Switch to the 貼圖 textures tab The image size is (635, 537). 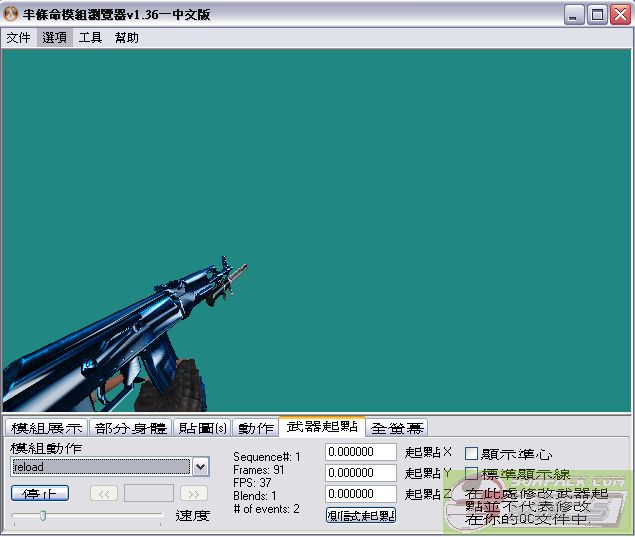[202, 428]
